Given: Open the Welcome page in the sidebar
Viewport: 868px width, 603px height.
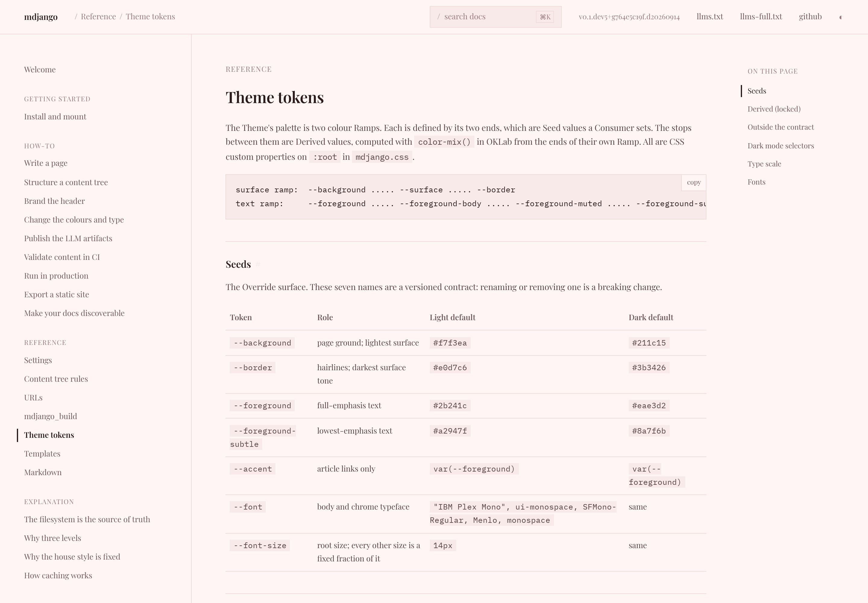Looking at the screenshot, I should click(40, 70).
